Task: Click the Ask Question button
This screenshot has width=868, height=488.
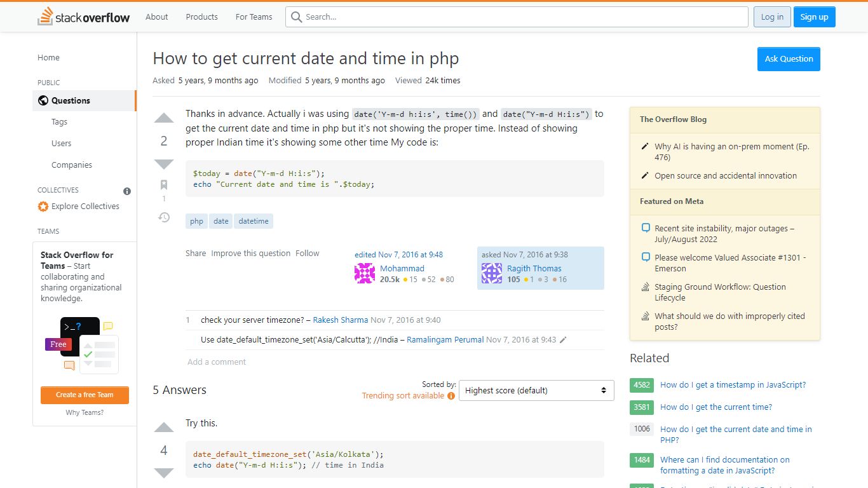Action: pyautogui.click(x=789, y=59)
